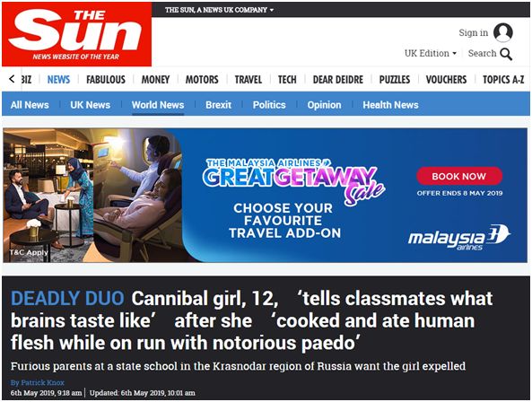
Task: Open search via the magnifying glass icon
Action: (506, 54)
